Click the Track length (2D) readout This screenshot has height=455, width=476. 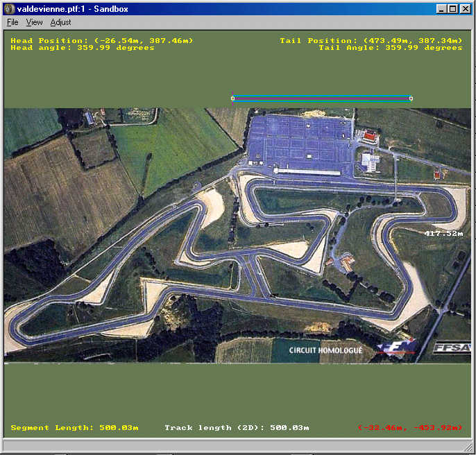point(237,428)
